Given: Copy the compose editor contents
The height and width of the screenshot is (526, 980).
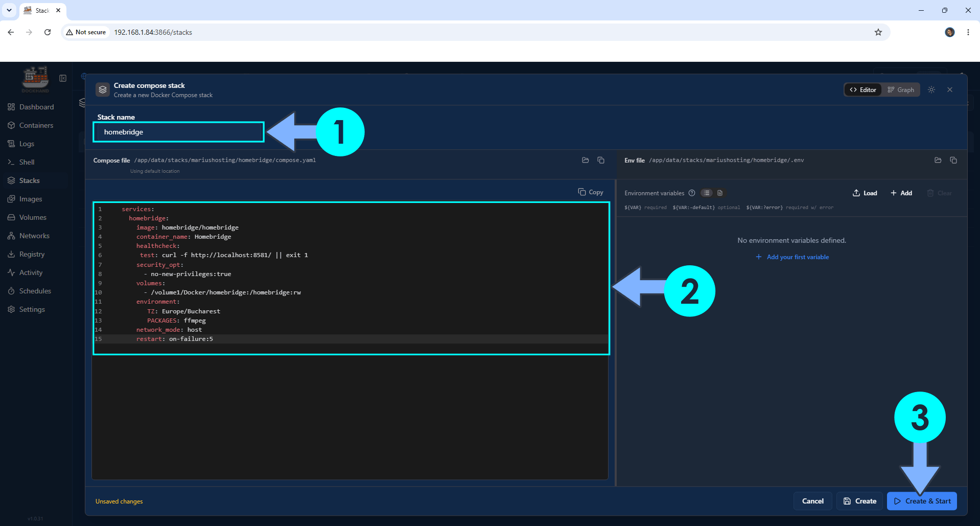Looking at the screenshot, I should pos(591,192).
